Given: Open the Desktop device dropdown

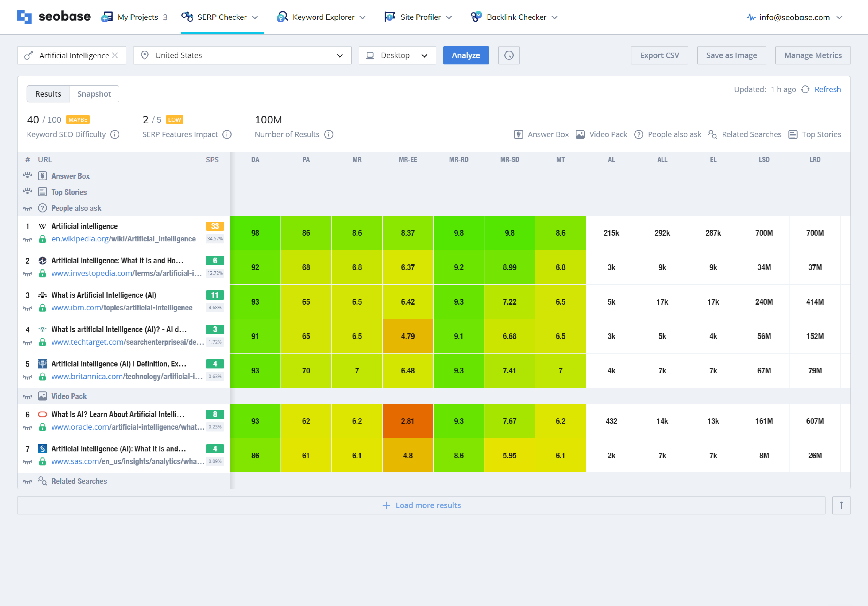Looking at the screenshot, I should pyautogui.click(x=397, y=55).
